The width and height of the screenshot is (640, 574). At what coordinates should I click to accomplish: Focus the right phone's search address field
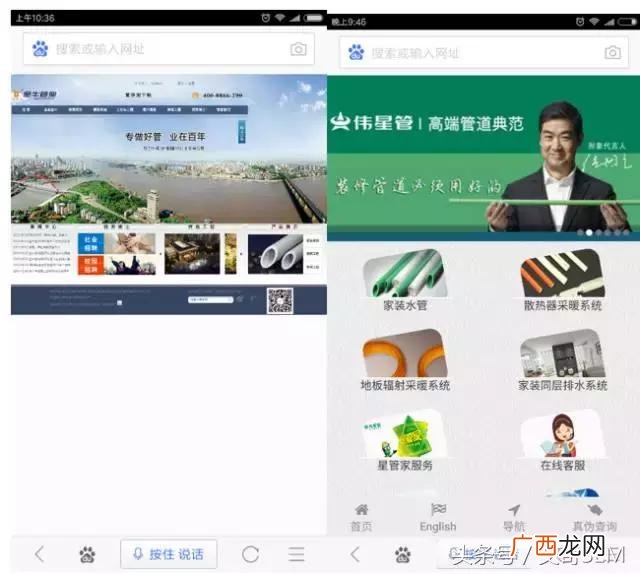click(484, 53)
